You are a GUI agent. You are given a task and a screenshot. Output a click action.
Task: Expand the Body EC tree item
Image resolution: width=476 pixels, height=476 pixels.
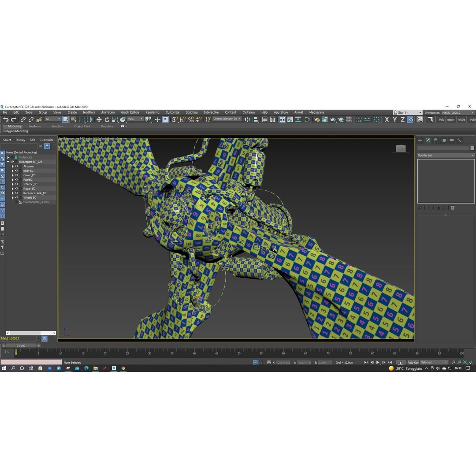click(13, 171)
